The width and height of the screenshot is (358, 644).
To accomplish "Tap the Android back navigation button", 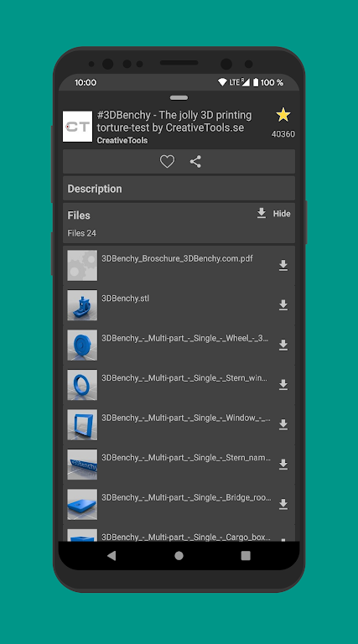I will tap(112, 556).
